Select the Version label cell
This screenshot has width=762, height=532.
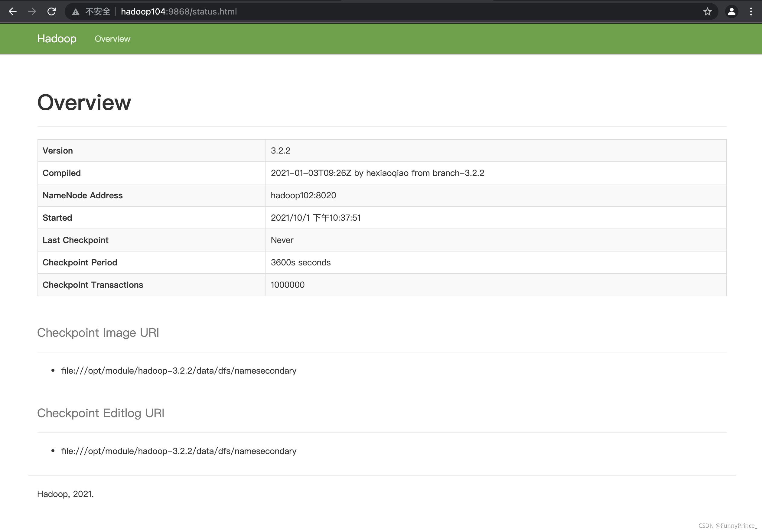[152, 151]
